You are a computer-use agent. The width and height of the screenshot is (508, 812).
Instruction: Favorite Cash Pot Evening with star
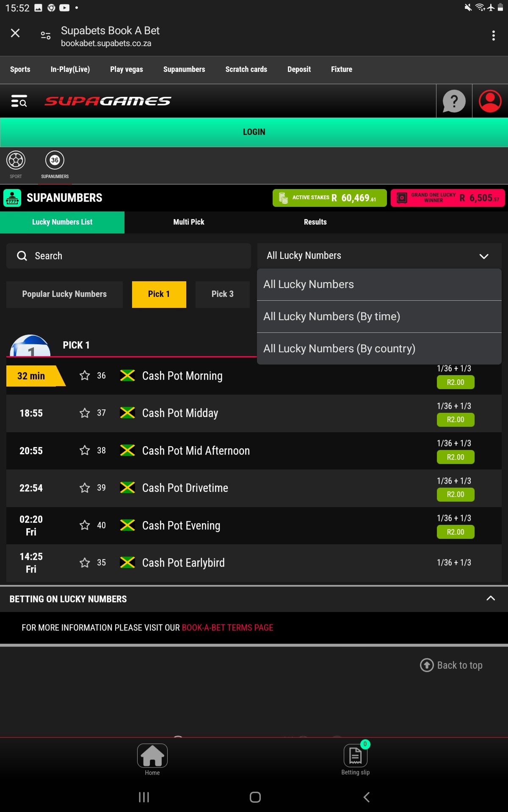tap(85, 525)
